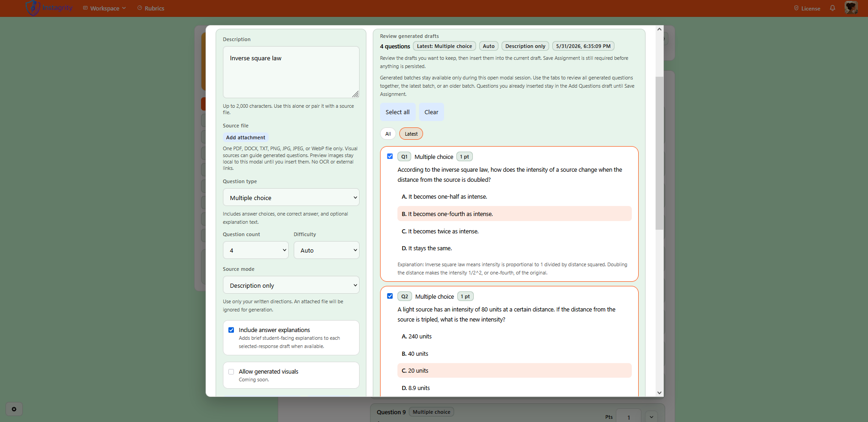This screenshot has width=868, height=422.
Task: Click the Q2 question label badge
Action: tap(405, 296)
